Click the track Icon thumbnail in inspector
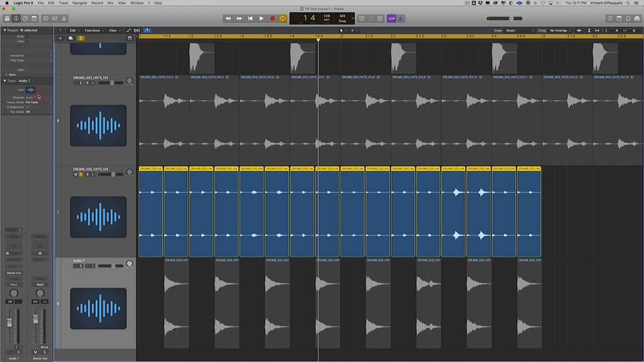644x362 pixels. (x=30, y=90)
